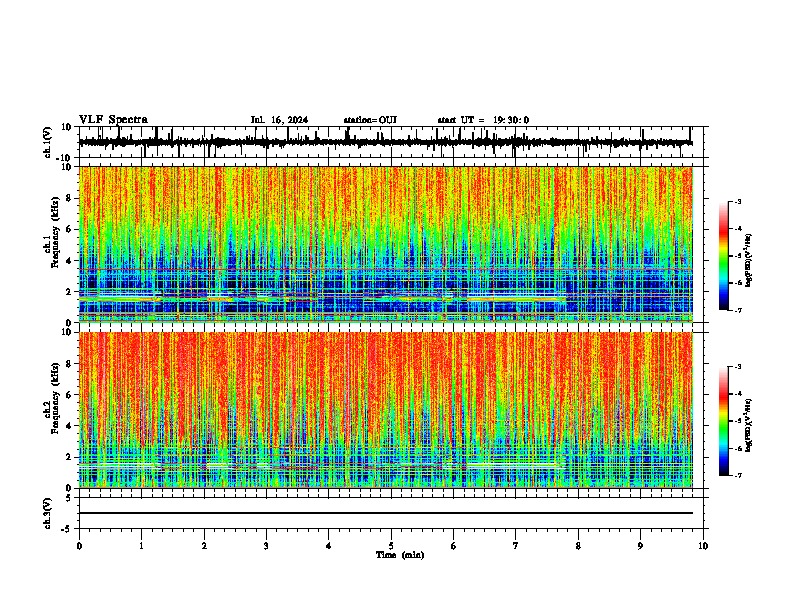Click the time axis tick label "6"
Screen dimensions: 792x612
(x=453, y=546)
